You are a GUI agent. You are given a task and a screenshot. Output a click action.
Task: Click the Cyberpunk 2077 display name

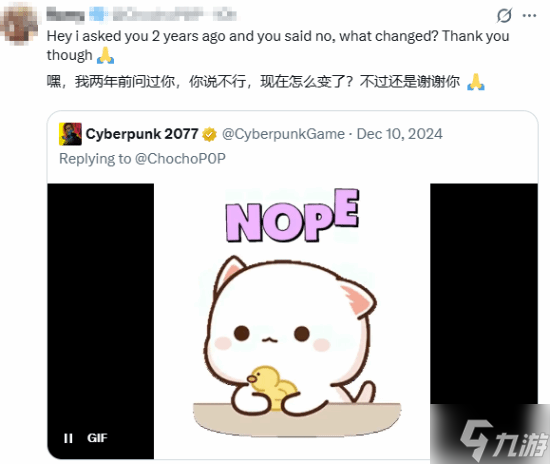pos(142,134)
